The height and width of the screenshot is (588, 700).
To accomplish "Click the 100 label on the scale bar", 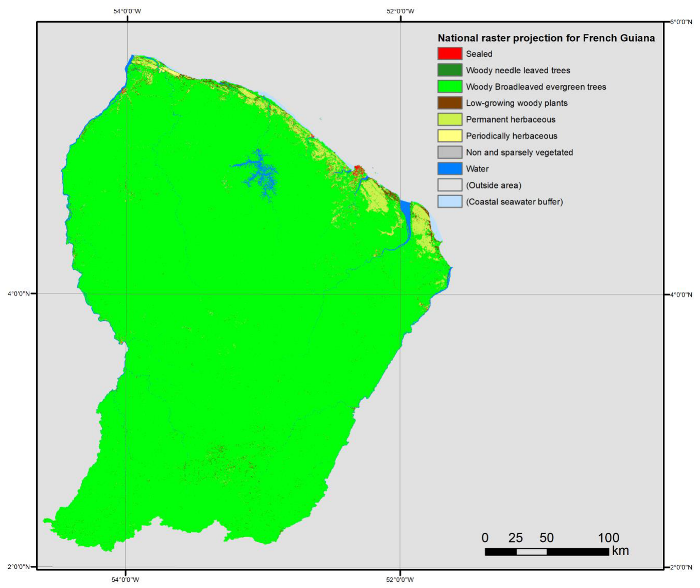I will (608, 538).
